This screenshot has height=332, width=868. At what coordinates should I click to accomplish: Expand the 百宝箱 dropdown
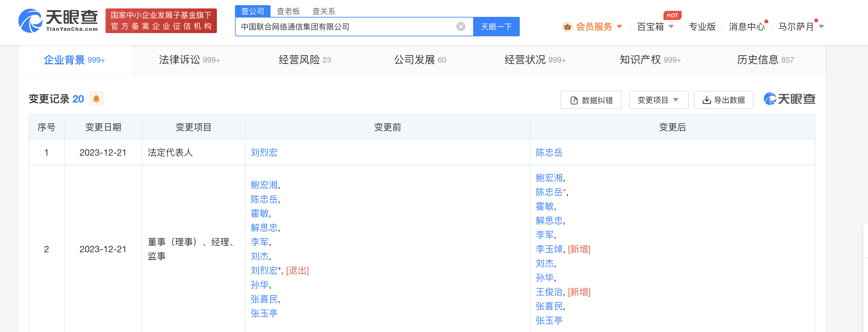coord(655,27)
